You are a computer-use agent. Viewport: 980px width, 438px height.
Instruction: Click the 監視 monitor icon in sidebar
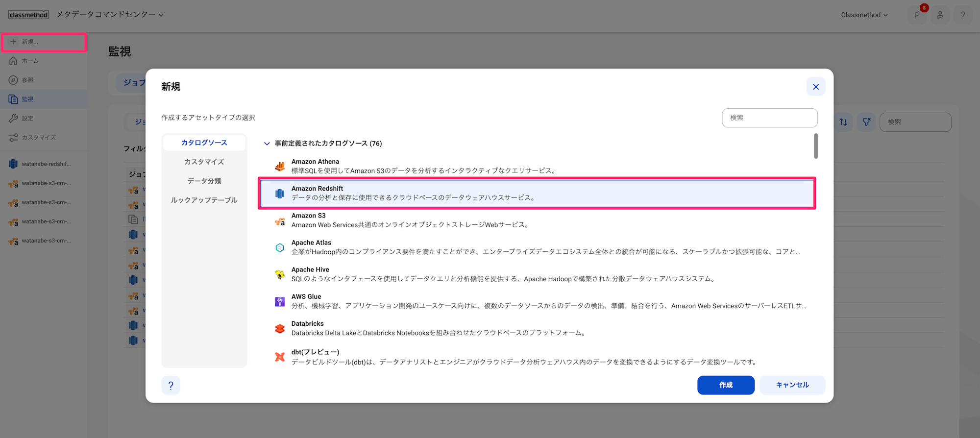pyautogui.click(x=13, y=99)
